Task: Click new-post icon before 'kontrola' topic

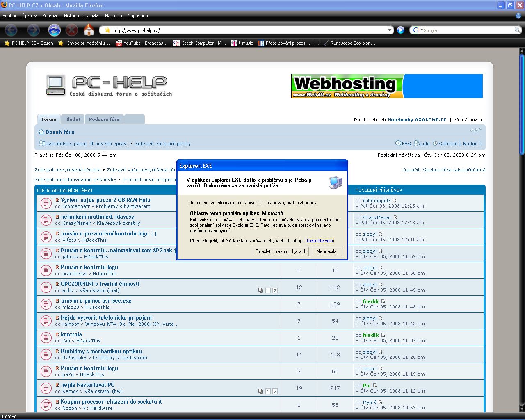Action: click(x=57, y=335)
